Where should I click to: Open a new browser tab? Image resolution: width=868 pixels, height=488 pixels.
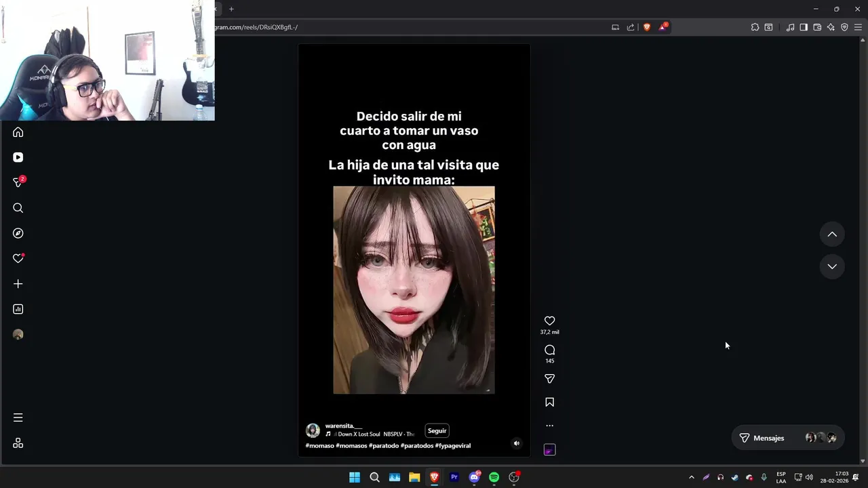click(x=231, y=9)
